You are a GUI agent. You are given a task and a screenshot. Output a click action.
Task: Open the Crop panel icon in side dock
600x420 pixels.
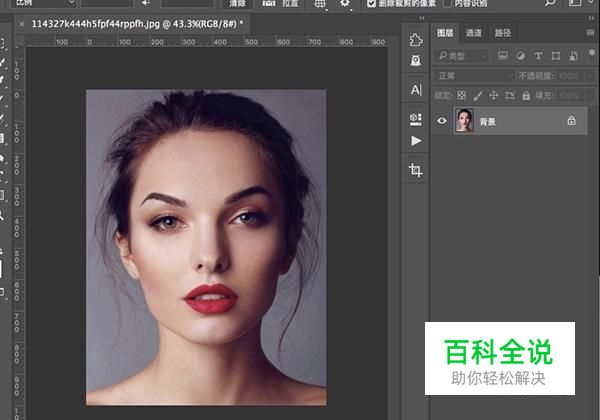coord(416,171)
